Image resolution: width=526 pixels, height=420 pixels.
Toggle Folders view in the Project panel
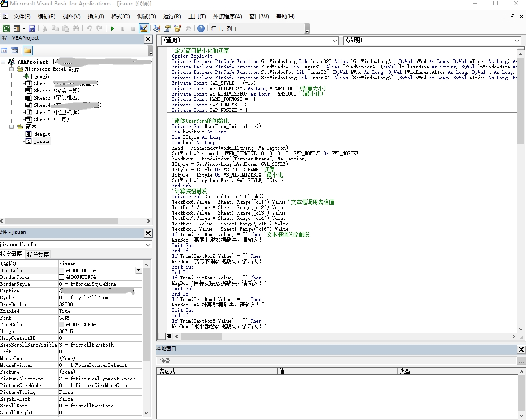point(27,50)
